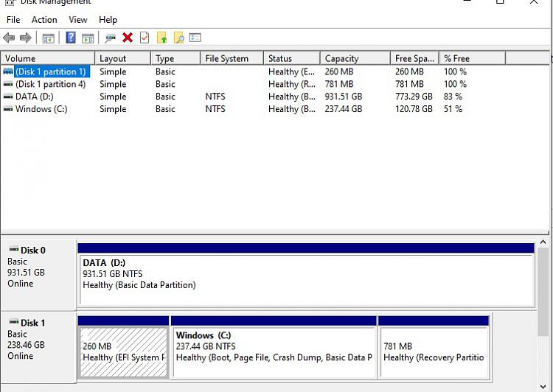
Task: Click the 931.51 GB capacity cell
Action: click(344, 97)
